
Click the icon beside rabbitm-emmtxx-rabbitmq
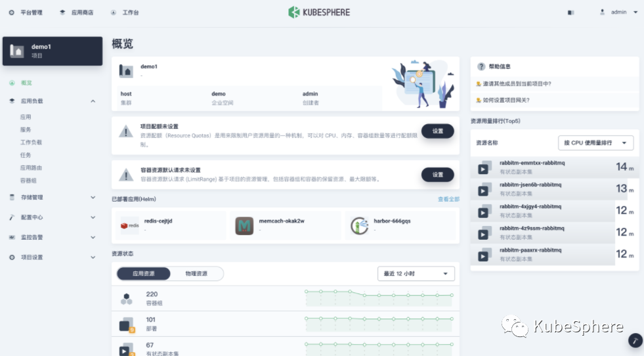click(484, 167)
